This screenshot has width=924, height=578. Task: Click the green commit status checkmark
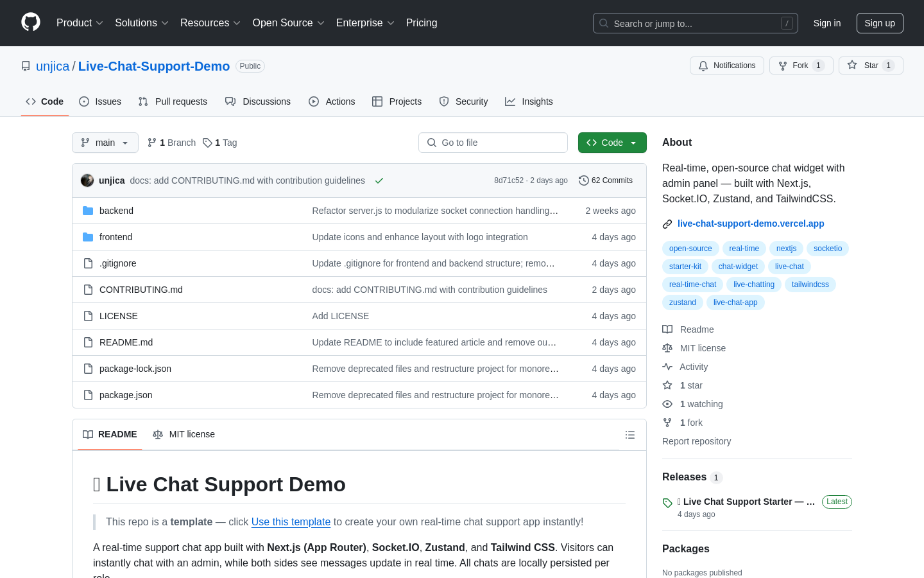tap(379, 180)
